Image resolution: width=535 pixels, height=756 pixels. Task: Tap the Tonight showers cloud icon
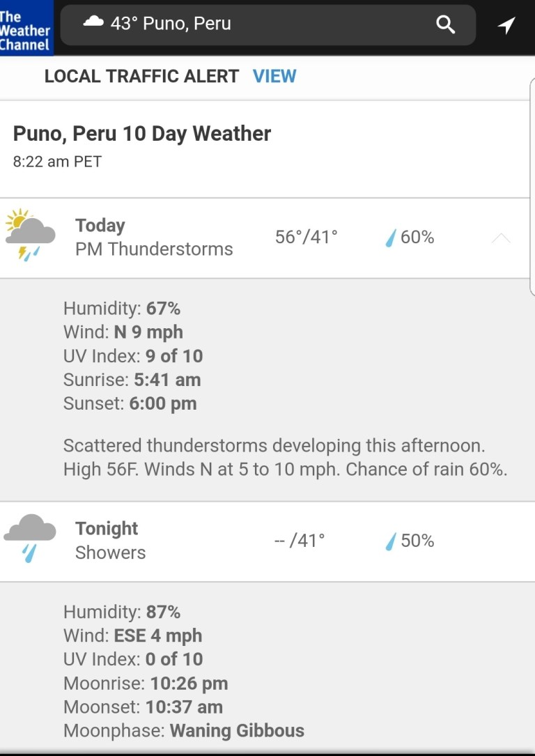pyautogui.click(x=30, y=538)
